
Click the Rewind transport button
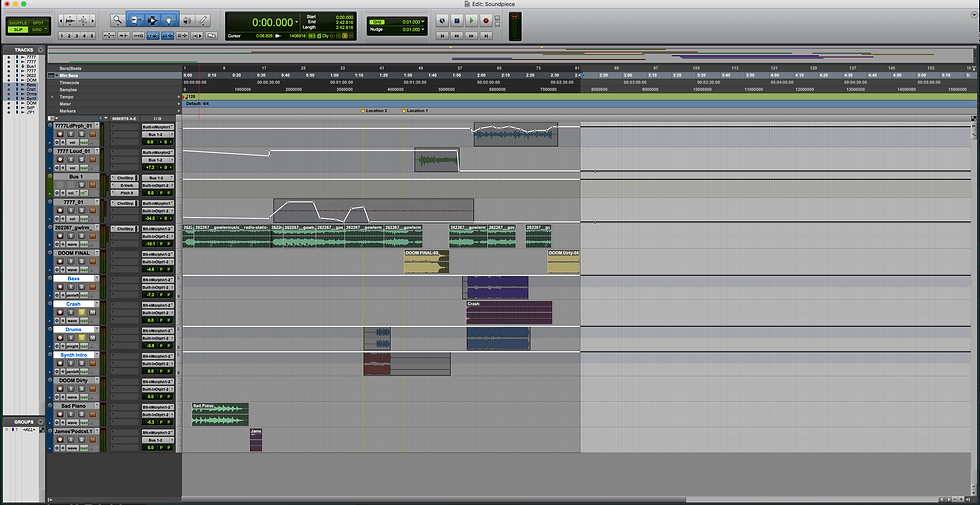pos(457,36)
